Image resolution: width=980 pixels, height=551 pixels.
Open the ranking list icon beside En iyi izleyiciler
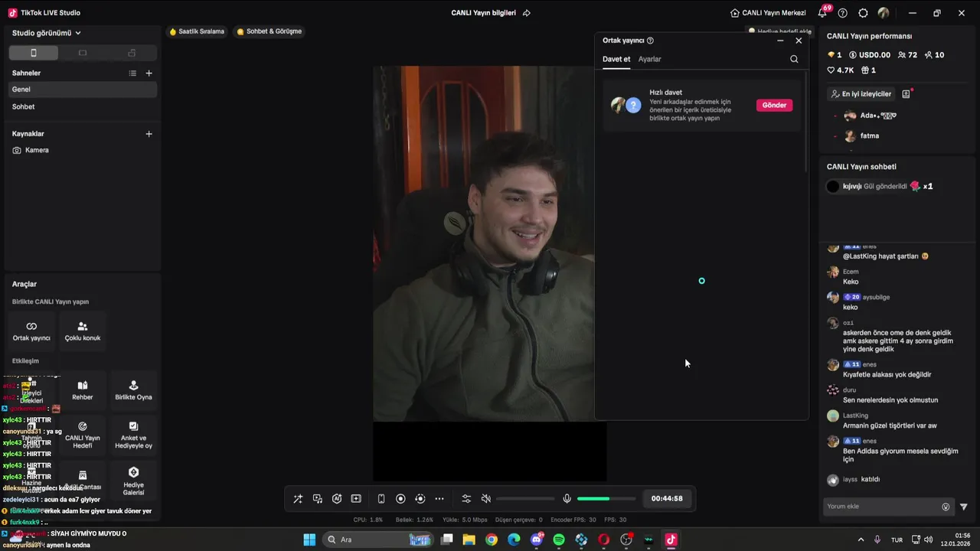point(906,94)
